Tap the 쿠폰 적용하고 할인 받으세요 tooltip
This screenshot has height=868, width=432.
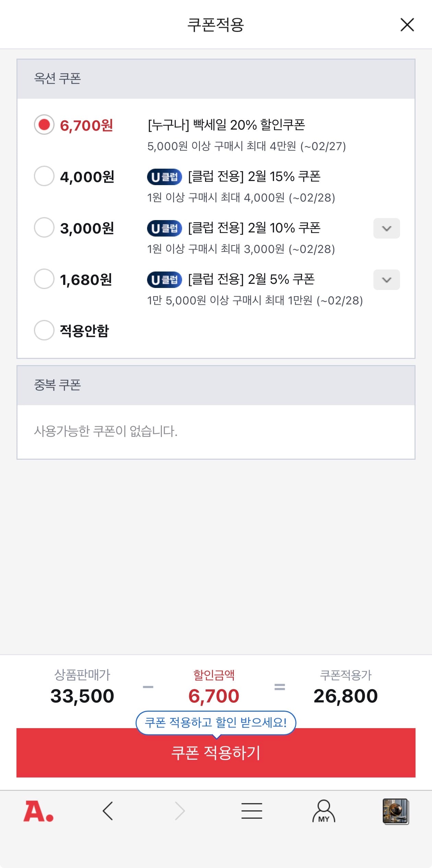pyautogui.click(x=216, y=723)
